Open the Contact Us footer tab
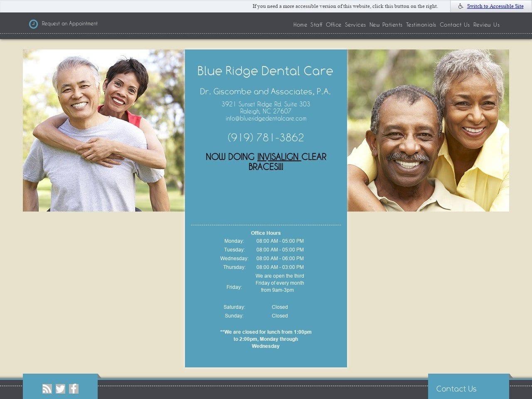 468,387
